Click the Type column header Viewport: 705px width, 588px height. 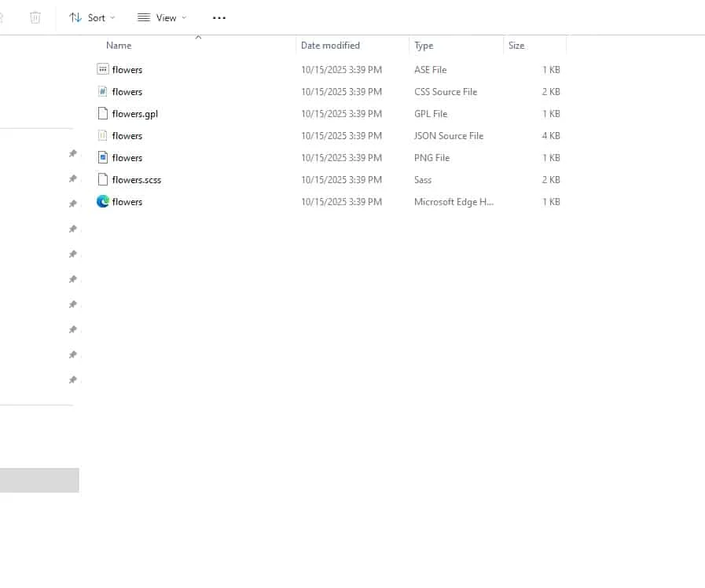424,46
